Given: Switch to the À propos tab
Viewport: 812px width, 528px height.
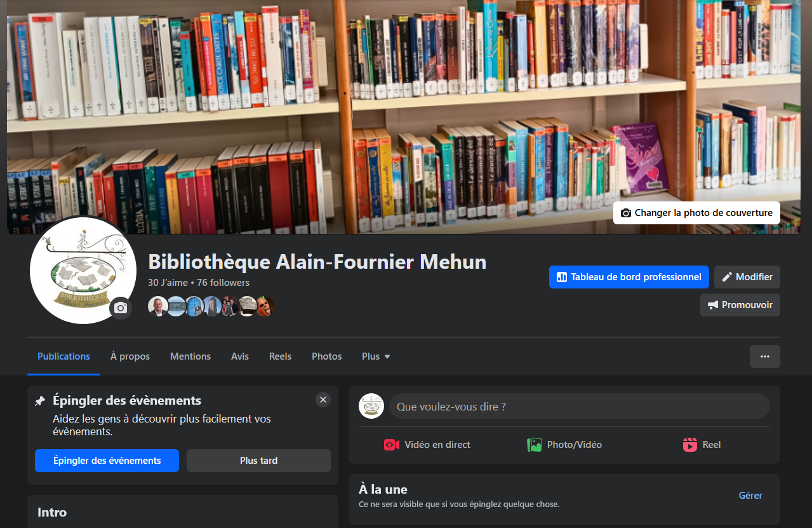Looking at the screenshot, I should 130,356.
